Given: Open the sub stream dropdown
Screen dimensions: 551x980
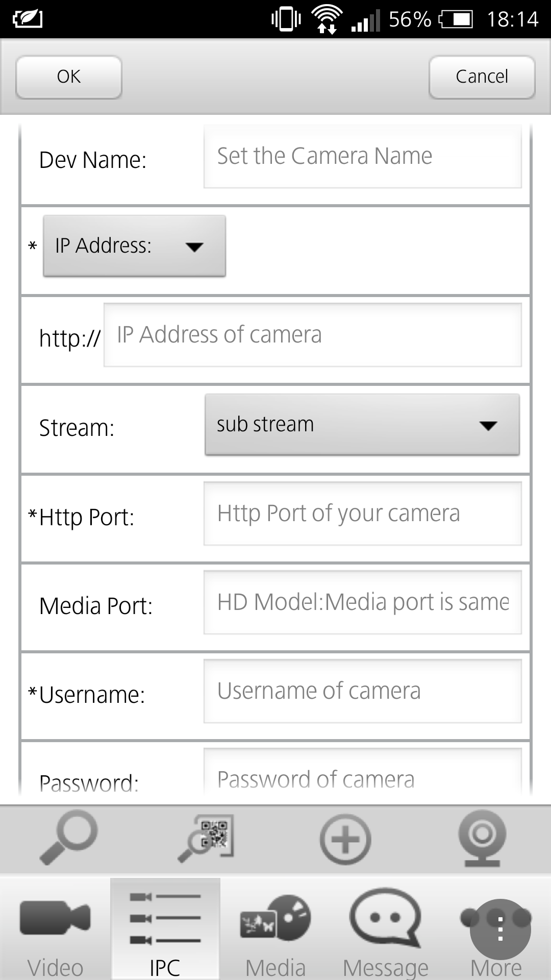Looking at the screenshot, I should [x=362, y=425].
